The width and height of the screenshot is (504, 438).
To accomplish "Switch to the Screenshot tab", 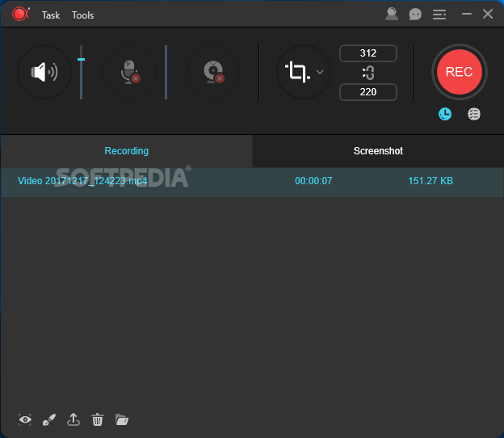I will [x=378, y=151].
